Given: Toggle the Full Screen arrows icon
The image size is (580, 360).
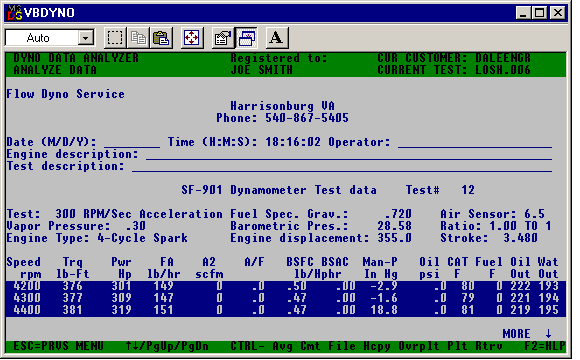Looking at the screenshot, I should coord(192,38).
